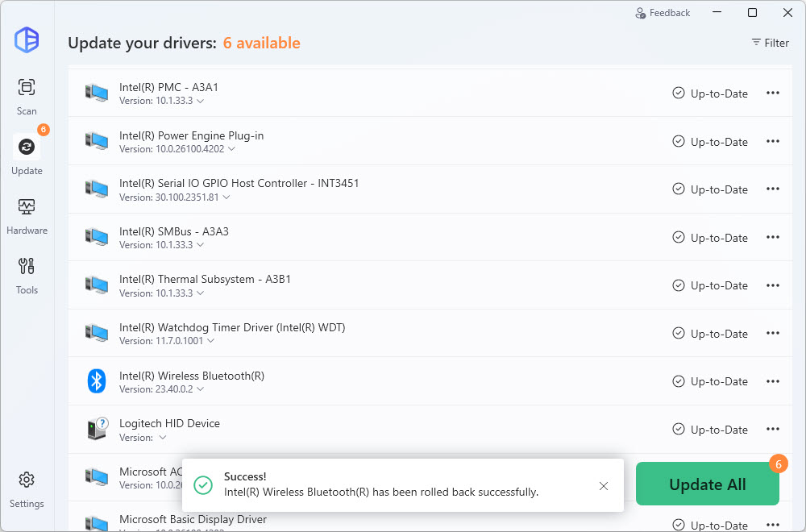
Task: Open the Filter menu
Action: pos(770,43)
